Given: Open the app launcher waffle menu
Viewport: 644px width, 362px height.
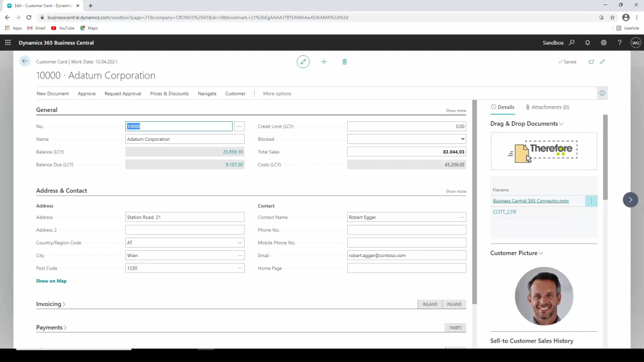Looking at the screenshot, I should (x=8, y=43).
